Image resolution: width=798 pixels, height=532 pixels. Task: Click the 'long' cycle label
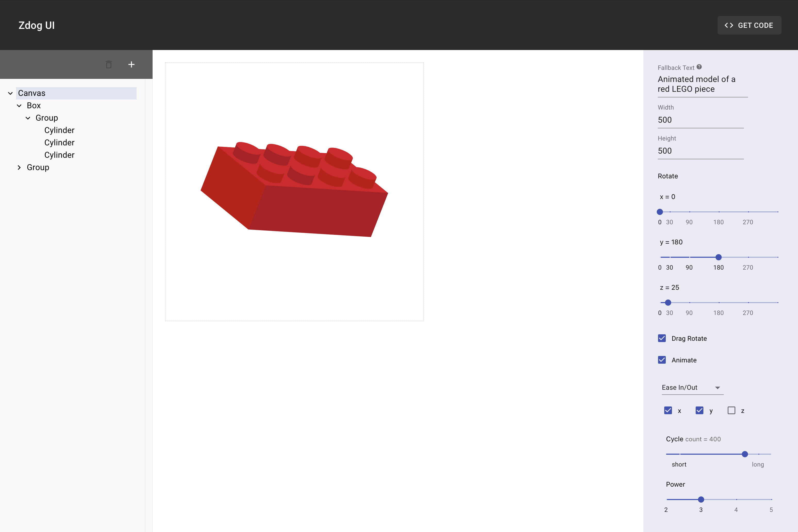pyautogui.click(x=758, y=464)
